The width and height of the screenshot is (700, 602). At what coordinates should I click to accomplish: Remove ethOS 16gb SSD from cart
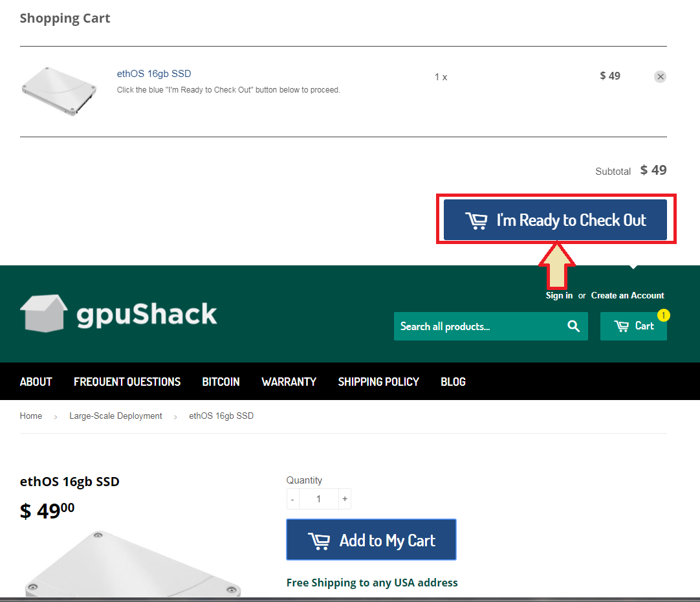[661, 77]
